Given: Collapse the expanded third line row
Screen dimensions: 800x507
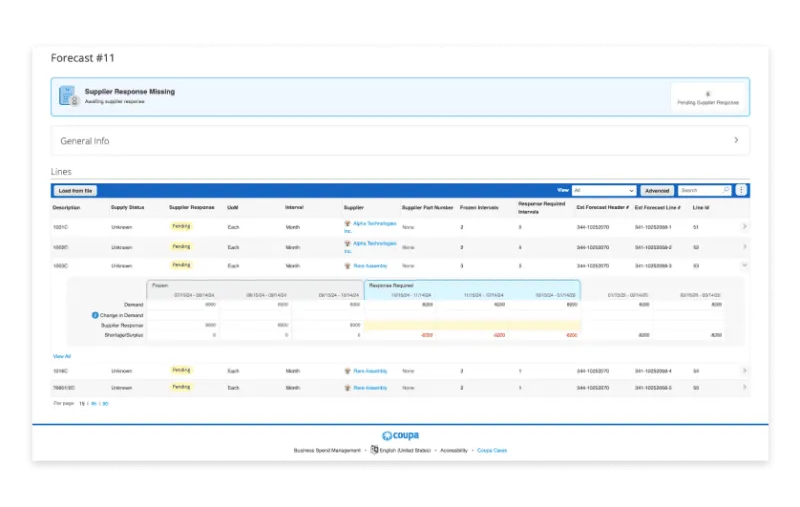Looking at the screenshot, I should (x=744, y=265).
